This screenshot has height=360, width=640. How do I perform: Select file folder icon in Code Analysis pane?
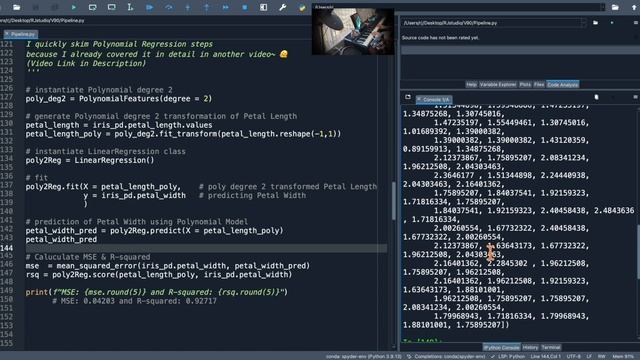(596, 23)
